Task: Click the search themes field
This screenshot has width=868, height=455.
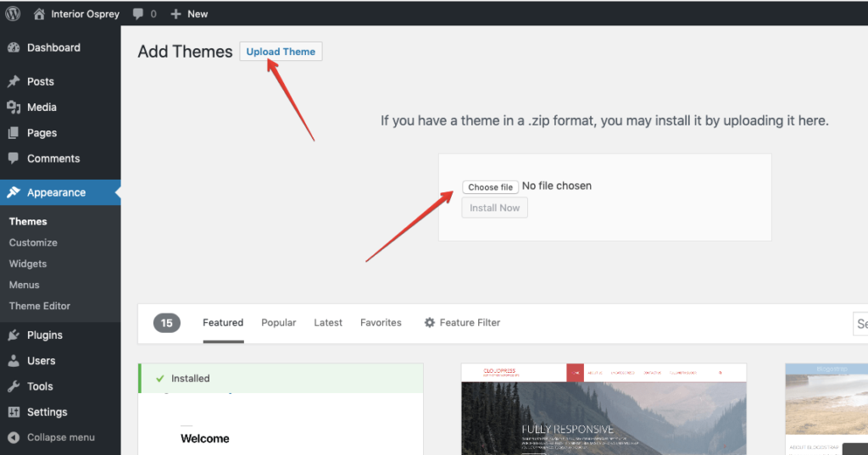Action: pos(860,324)
